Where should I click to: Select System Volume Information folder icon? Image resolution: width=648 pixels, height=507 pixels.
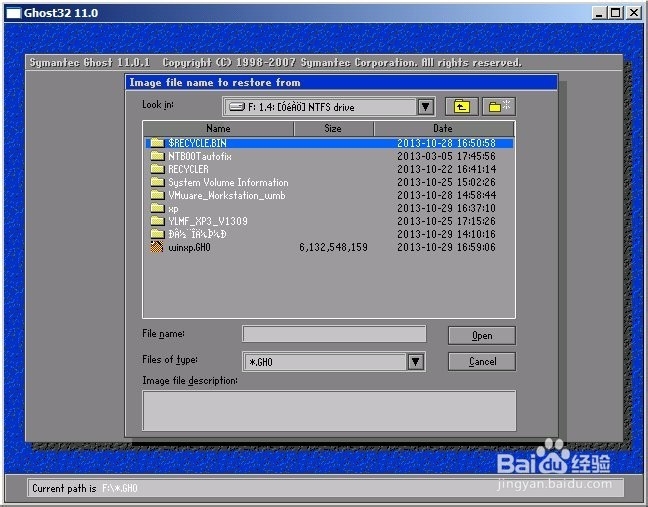click(x=157, y=182)
